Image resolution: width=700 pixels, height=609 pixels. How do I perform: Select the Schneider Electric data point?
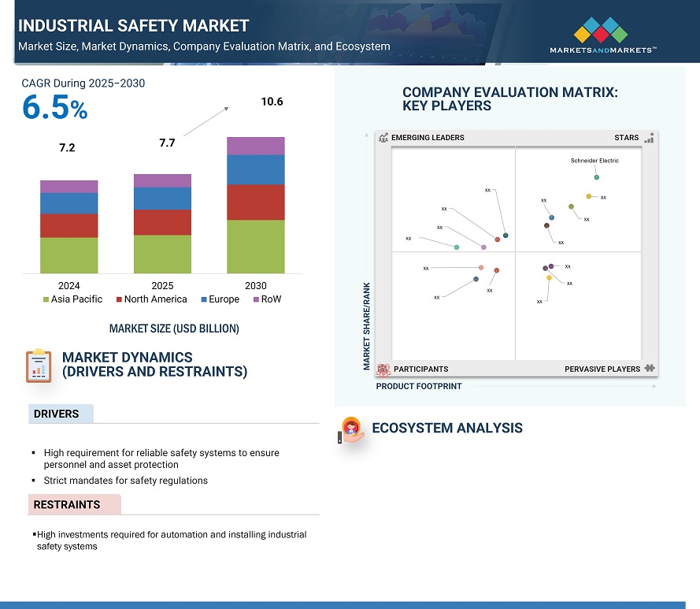coord(597,177)
